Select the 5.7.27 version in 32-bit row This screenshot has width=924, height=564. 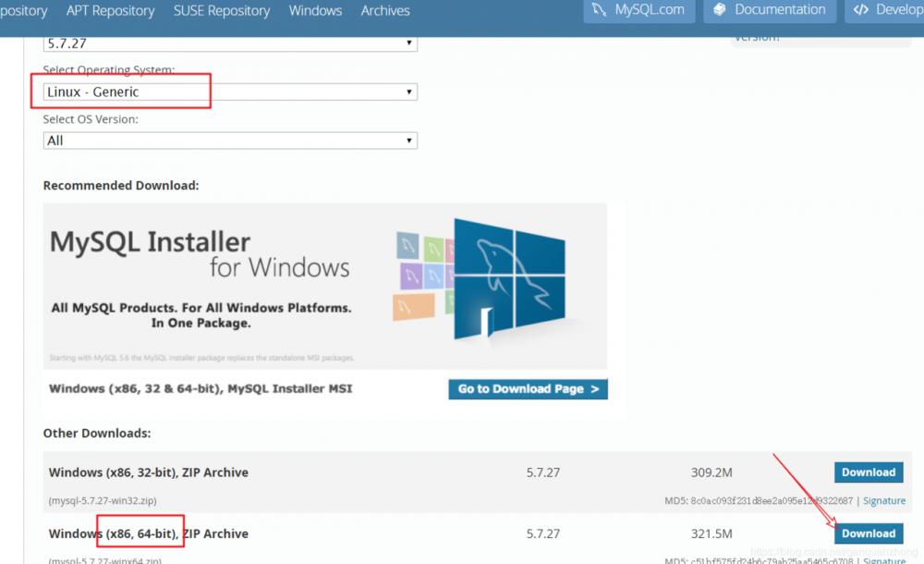point(542,472)
